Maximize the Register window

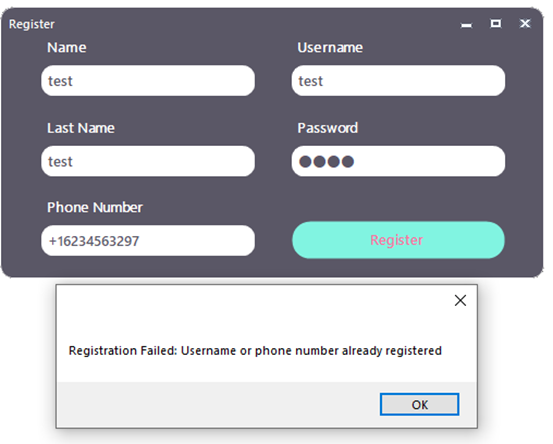(x=496, y=24)
